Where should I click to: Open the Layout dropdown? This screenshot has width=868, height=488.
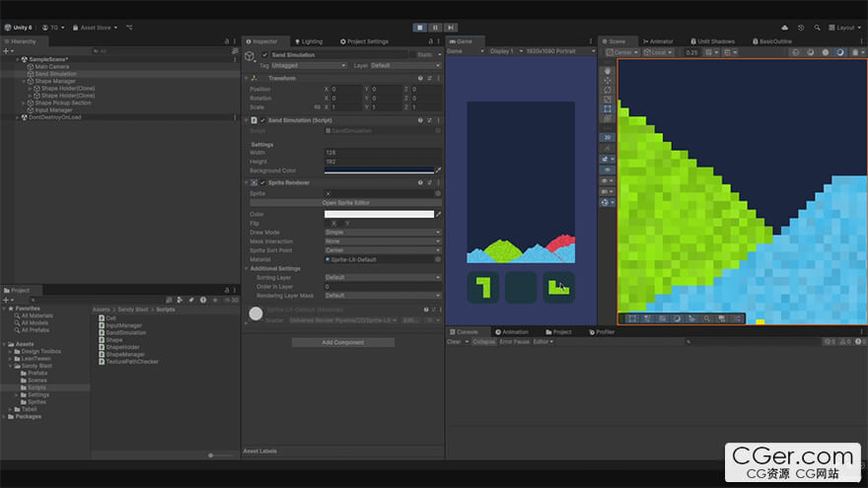click(x=845, y=28)
